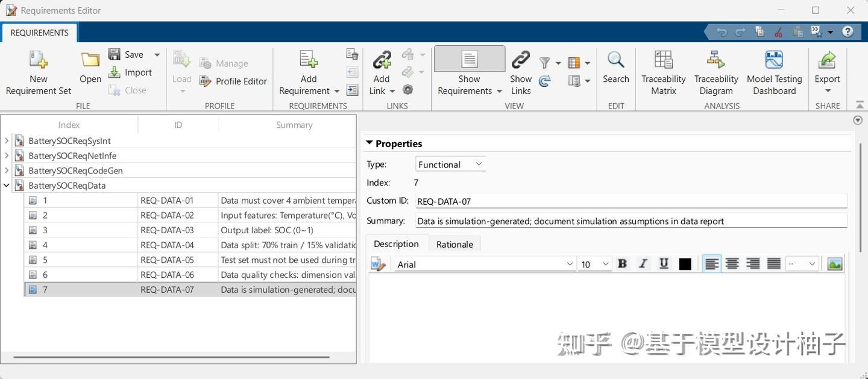
Task: Select requirement REQ-DATA-05 row
Action: [190, 260]
